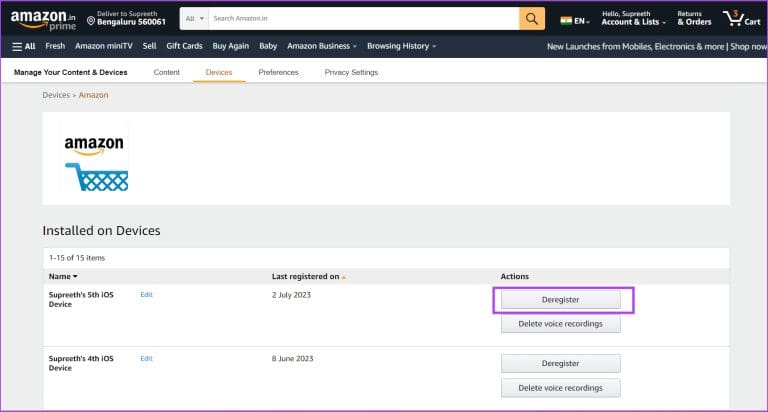
Task: Click the Actions column header
Action: coord(514,276)
